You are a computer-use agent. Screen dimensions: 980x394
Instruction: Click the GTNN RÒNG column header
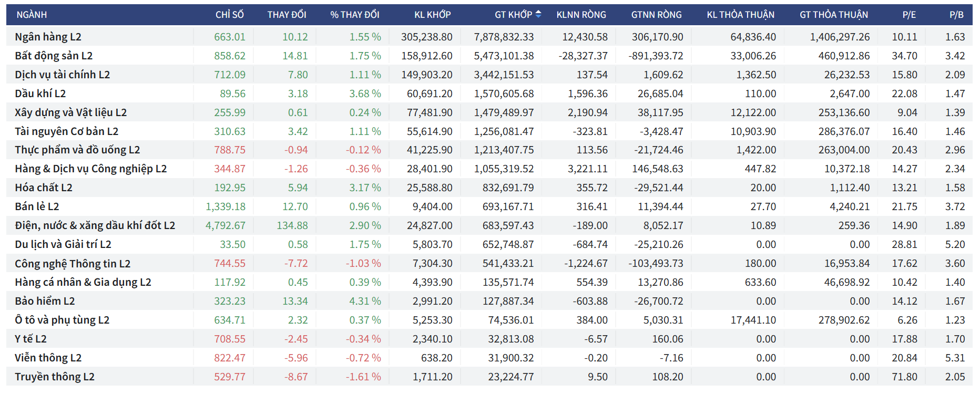[x=656, y=15]
